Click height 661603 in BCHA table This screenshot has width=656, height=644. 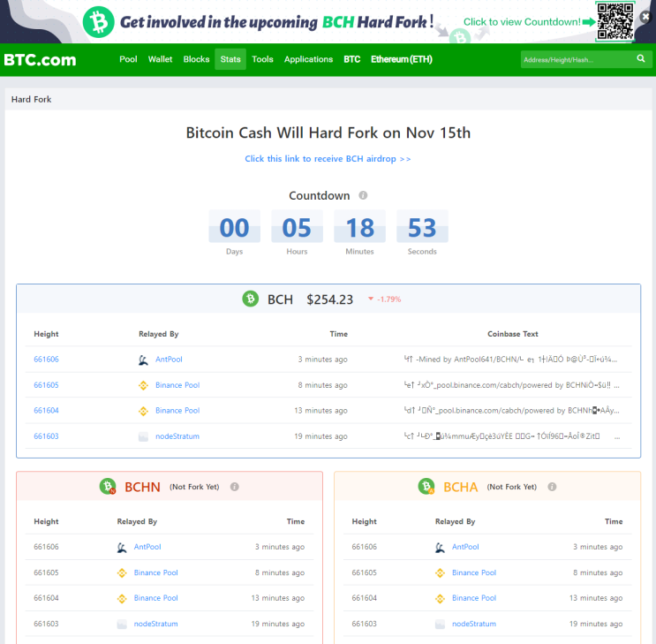coord(364,624)
